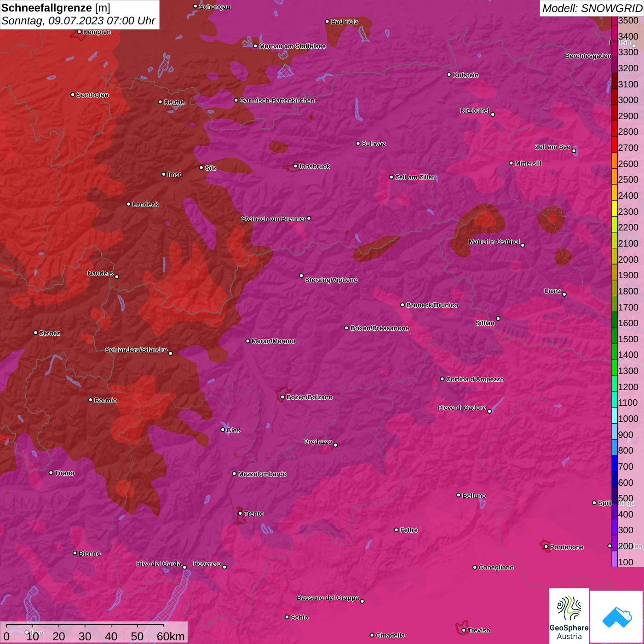Click the 2300 yellow legend swatch
This screenshot has height=644, width=644.
click(x=614, y=208)
